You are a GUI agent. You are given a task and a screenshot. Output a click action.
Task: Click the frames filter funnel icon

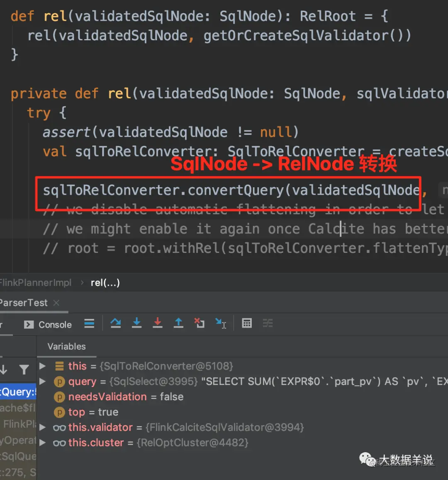point(24,370)
